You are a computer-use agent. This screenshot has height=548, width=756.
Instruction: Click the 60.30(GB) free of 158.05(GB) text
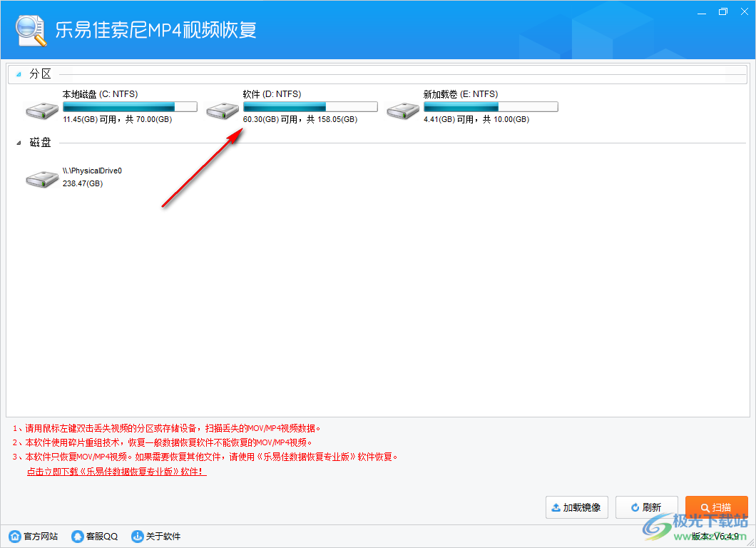click(300, 119)
